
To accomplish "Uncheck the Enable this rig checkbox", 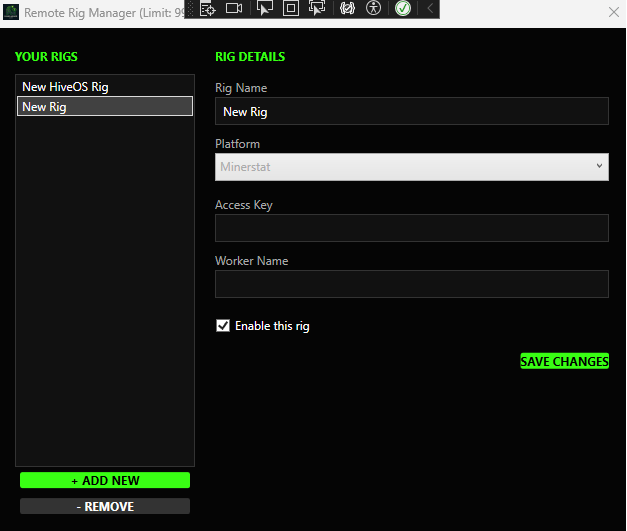I will click(x=223, y=326).
